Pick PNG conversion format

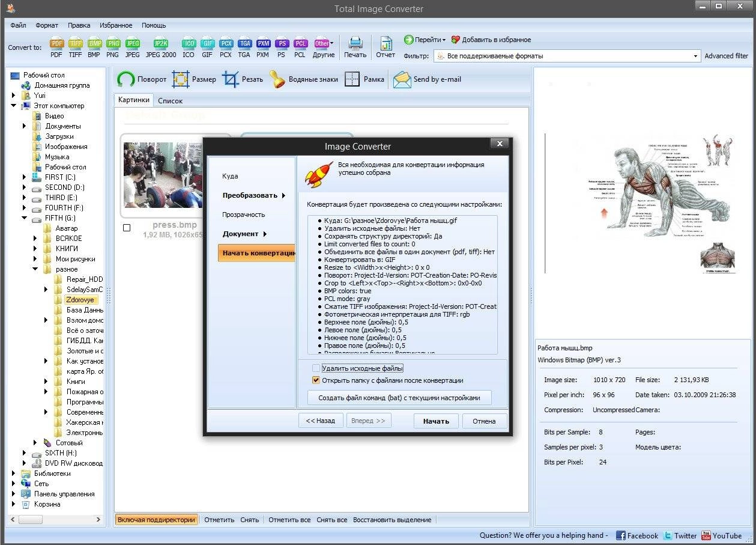point(112,48)
